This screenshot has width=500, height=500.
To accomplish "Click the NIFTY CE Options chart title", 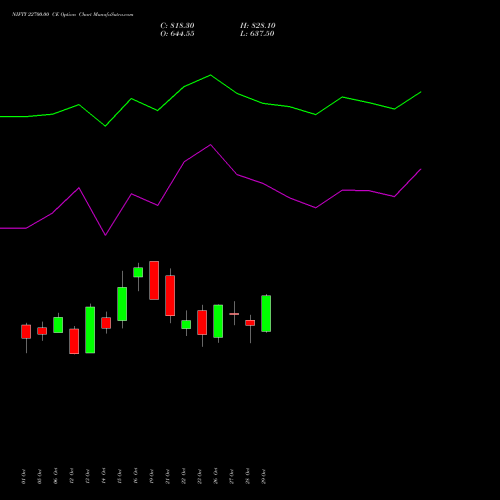I will point(73,15).
